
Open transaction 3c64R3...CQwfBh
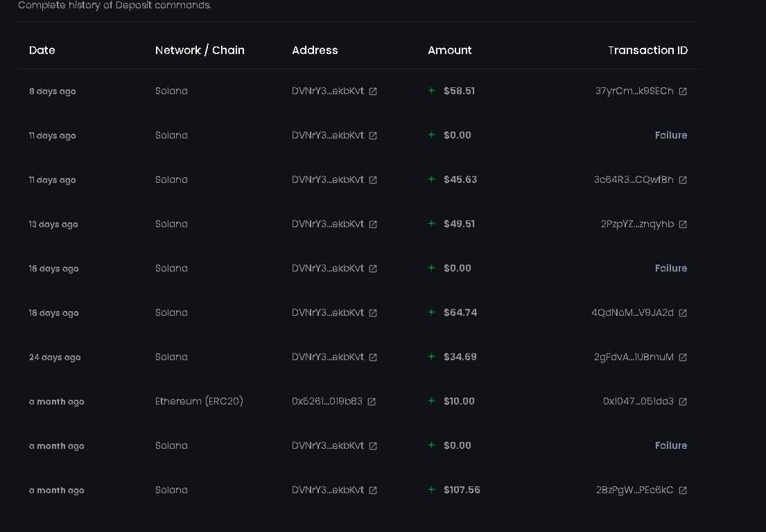pyautogui.click(x=634, y=179)
